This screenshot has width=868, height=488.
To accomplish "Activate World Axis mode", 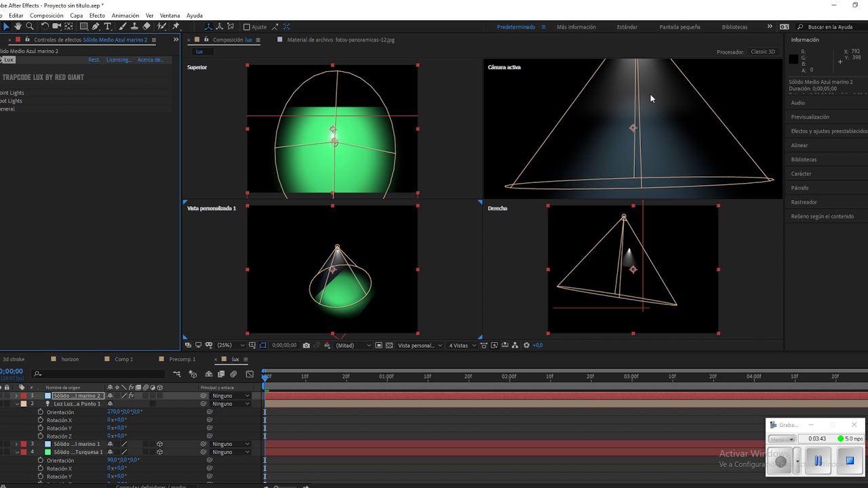I will 220,26.
